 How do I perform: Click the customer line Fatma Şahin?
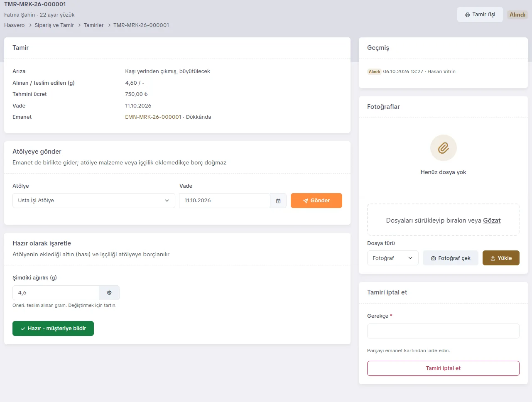click(39, 15)
